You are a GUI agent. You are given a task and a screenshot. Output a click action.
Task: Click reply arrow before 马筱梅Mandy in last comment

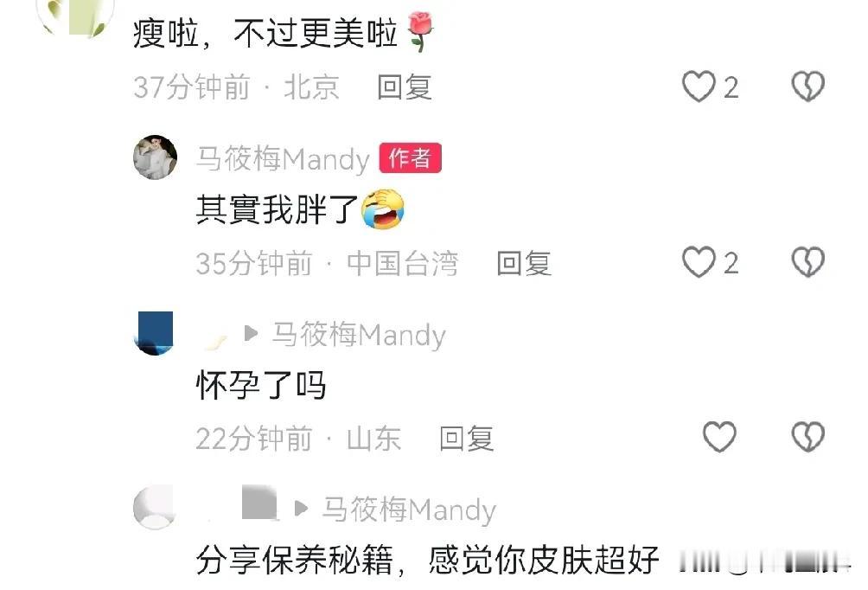tap(301, 508)
